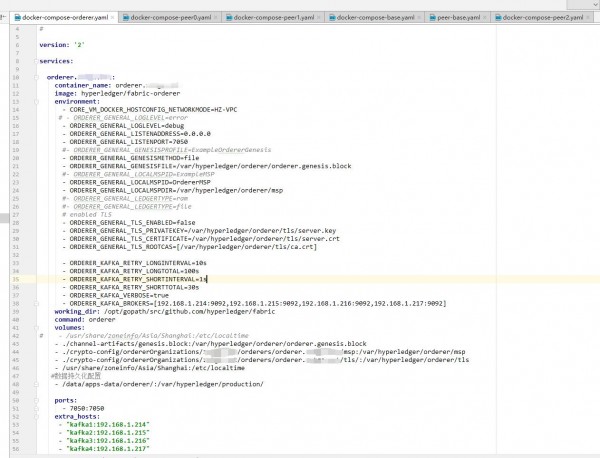
Task: Click ORDERER_GENERAL_LOCALMSPID=OrdererMSP line
Action: point(137,183)
